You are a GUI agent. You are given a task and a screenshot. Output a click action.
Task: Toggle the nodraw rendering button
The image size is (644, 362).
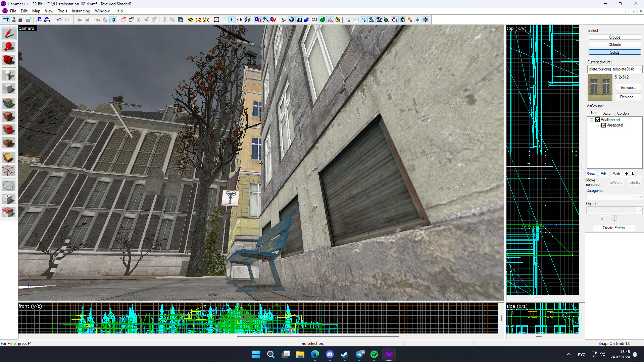click(x=330, y=19)
